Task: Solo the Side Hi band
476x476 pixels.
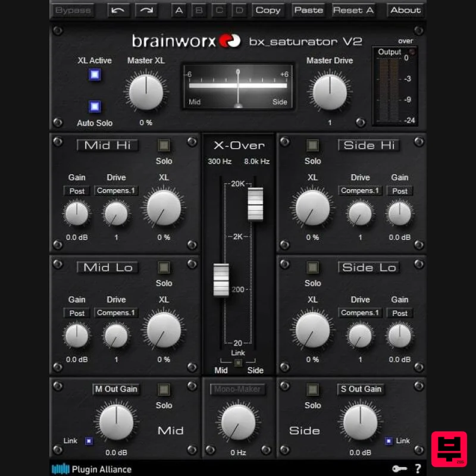Action: pyautogui.click(x=312, y=145)
